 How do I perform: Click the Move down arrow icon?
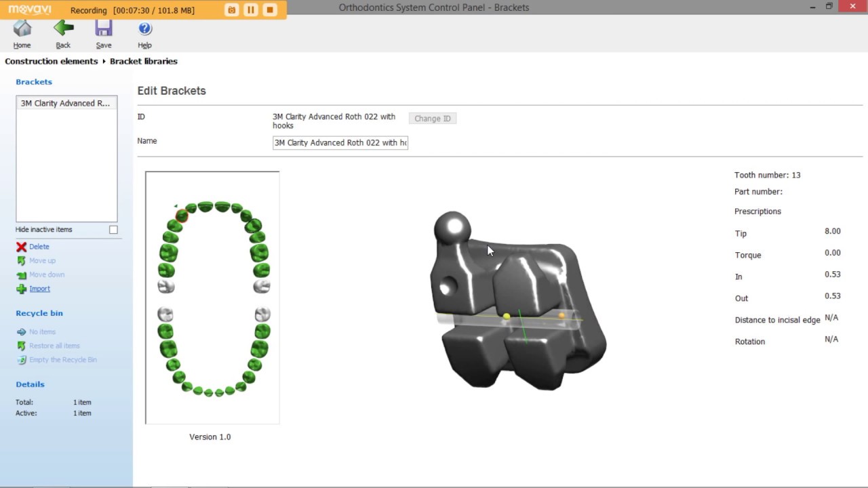point(22,274)
